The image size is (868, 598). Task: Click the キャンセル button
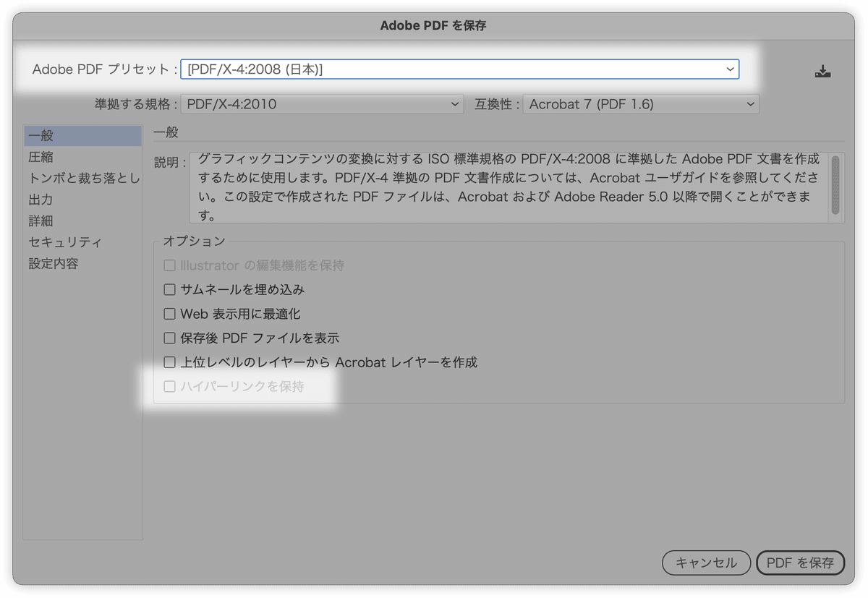(x=706, y=563)
